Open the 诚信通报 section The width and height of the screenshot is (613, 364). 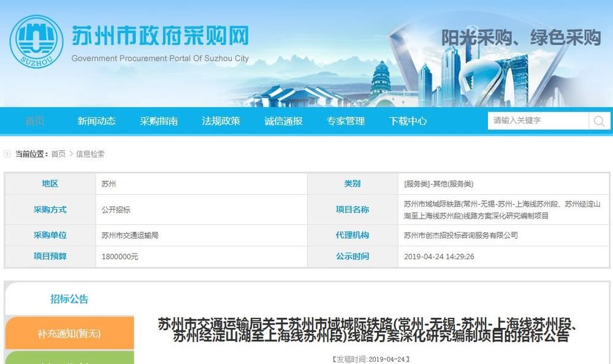(283, 121)
